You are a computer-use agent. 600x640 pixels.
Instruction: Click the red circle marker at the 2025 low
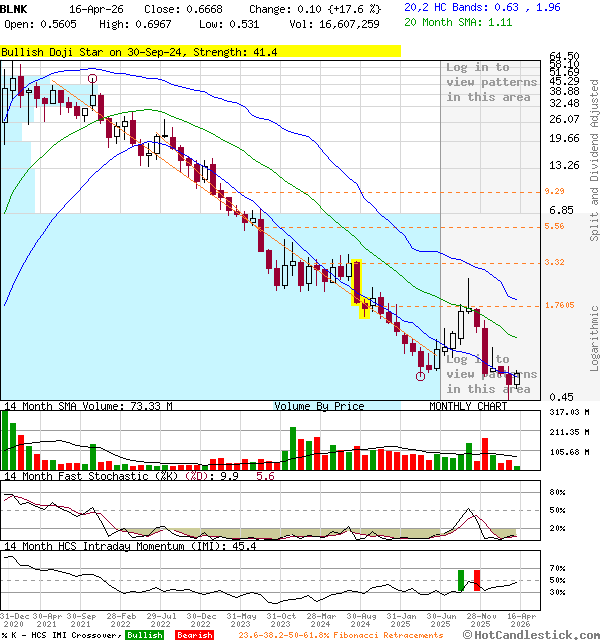(421, 376)
